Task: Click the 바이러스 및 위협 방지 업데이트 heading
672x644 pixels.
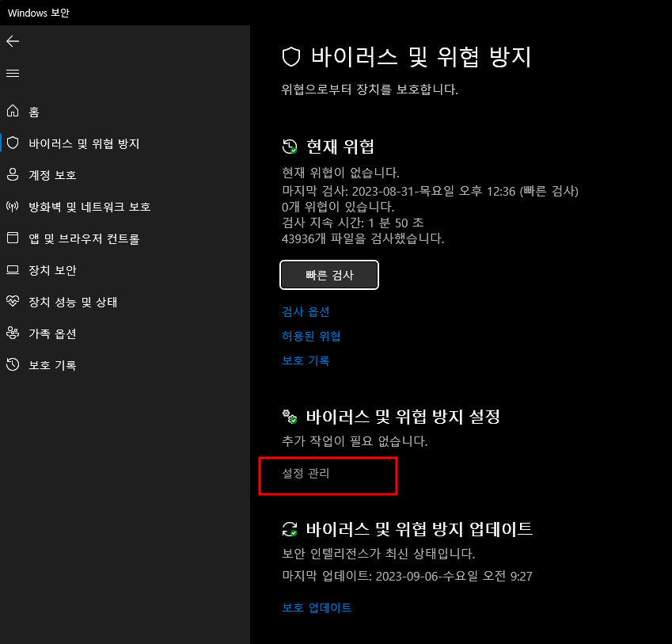Action: coord(420,529)
